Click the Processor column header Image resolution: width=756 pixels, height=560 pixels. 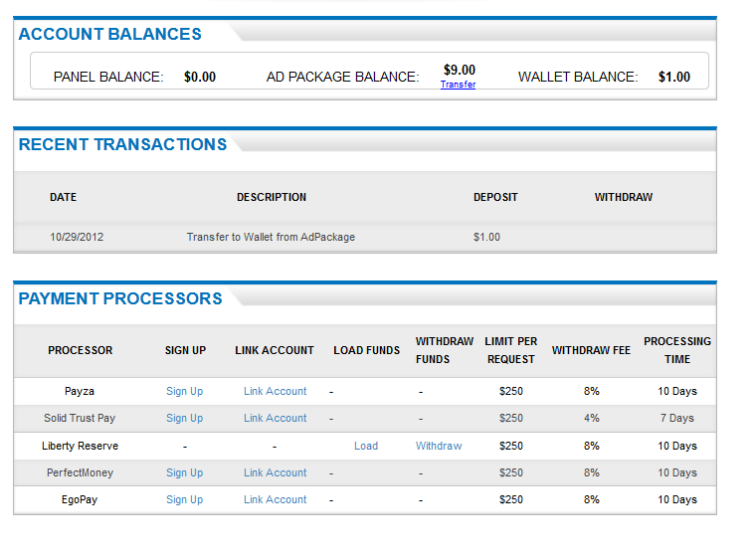tap(81, 351)
